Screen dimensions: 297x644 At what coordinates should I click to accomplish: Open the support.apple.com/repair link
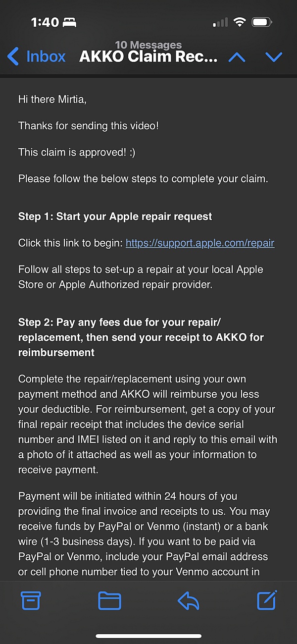[200, 243]
